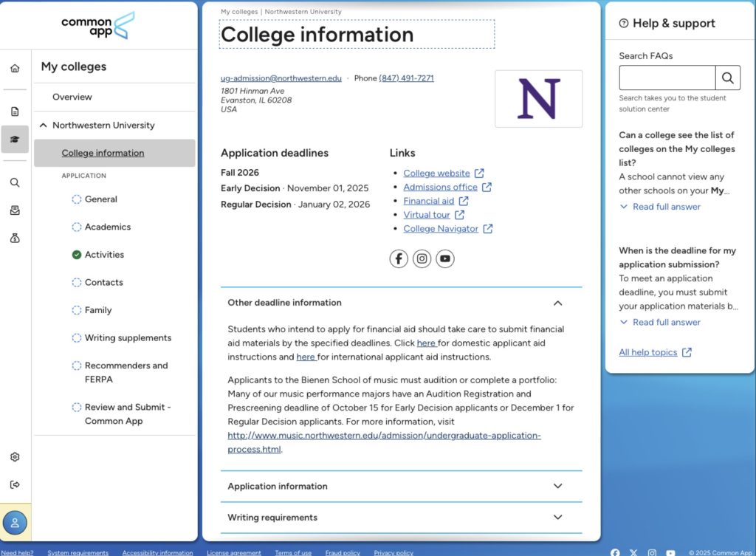Open Northwestern's YouTube icon under Links
This screenshot has height=556, width=756.
pos(445,259)
